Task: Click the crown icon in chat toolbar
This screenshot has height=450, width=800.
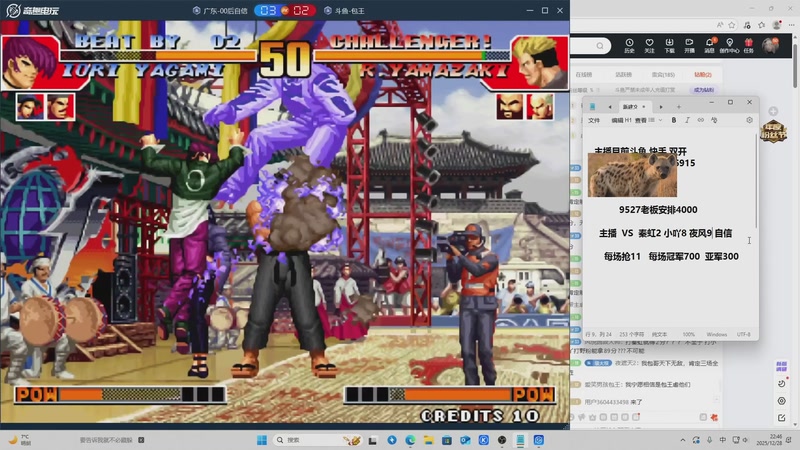Action: tap(592, 417)
